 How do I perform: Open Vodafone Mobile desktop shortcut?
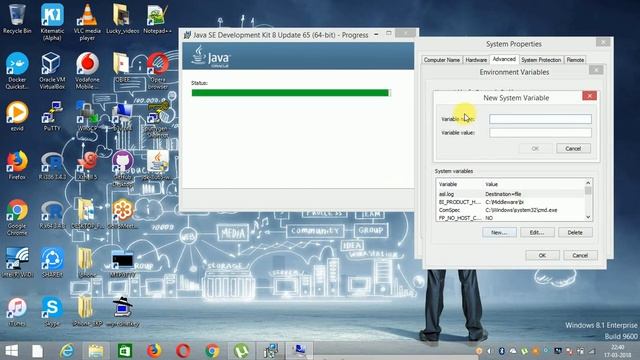(x=87, y=70)
